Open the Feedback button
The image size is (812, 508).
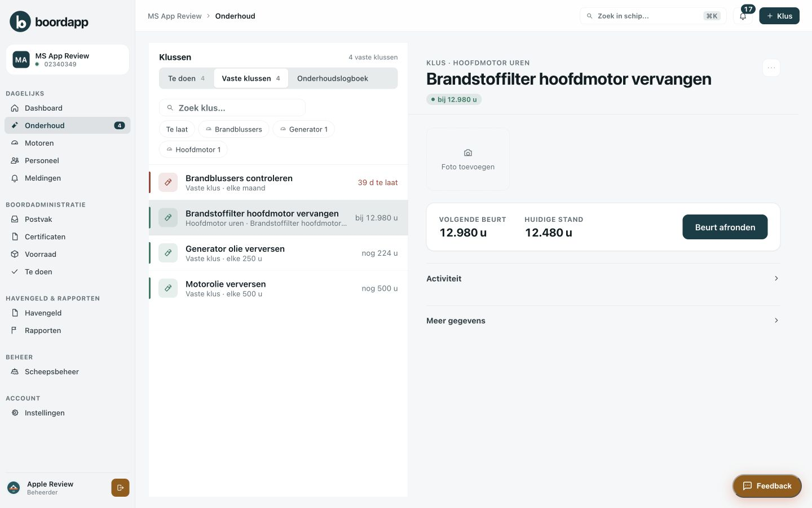tap(767, 486)
